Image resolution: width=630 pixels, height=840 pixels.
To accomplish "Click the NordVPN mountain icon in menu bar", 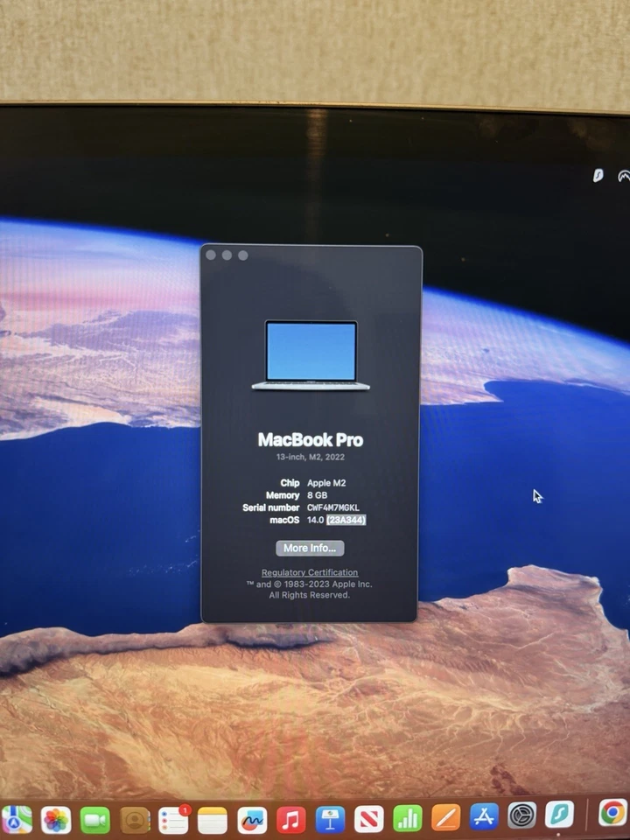I will (624, 176).
